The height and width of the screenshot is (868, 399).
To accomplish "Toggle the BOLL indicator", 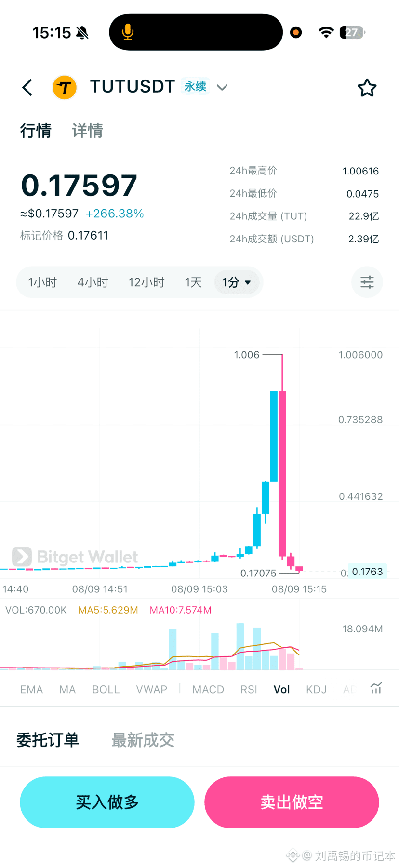I will coord(106,689).
